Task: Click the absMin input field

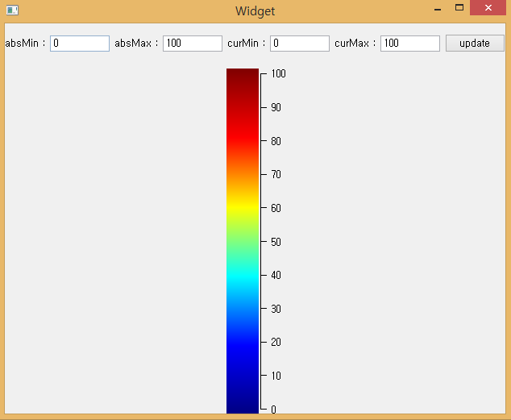Action: click(80, 44)
